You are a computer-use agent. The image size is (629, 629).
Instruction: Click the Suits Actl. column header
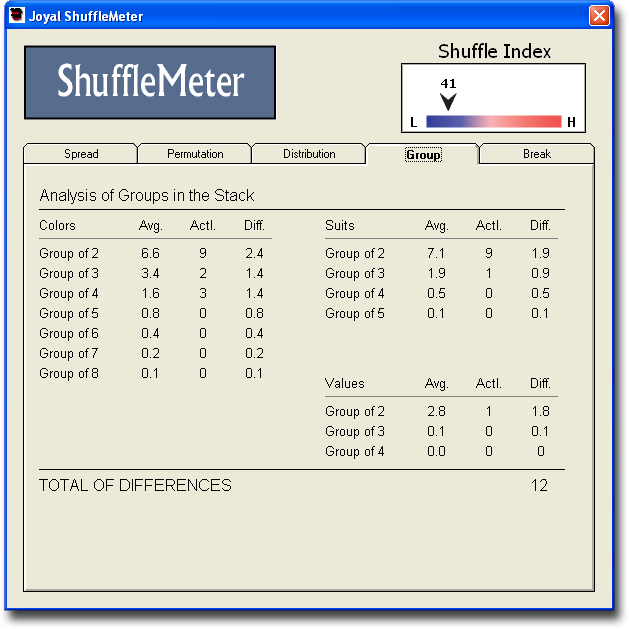pos(489,225)
